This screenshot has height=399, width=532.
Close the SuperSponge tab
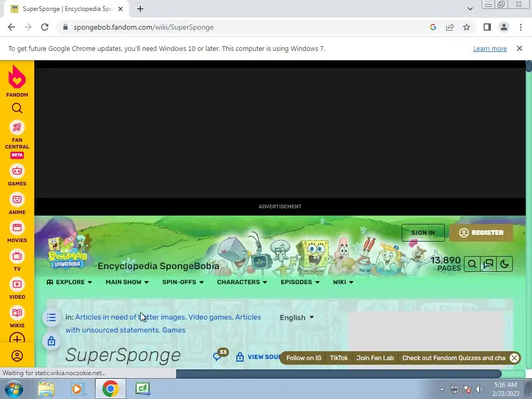[x=121, y=9]
